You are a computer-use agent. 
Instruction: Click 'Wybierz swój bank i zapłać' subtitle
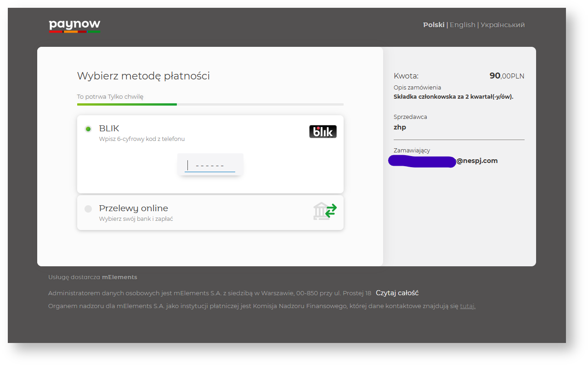(136, 219)
